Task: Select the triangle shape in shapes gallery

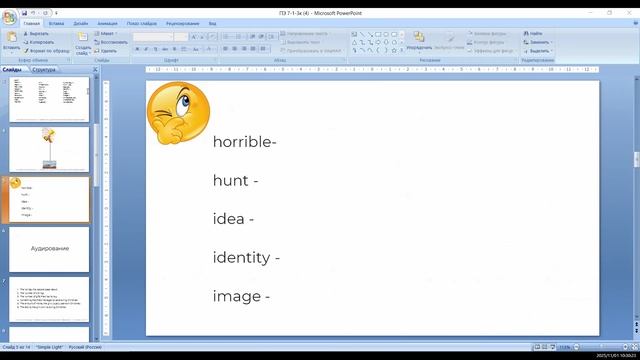Action: (354, 42)
